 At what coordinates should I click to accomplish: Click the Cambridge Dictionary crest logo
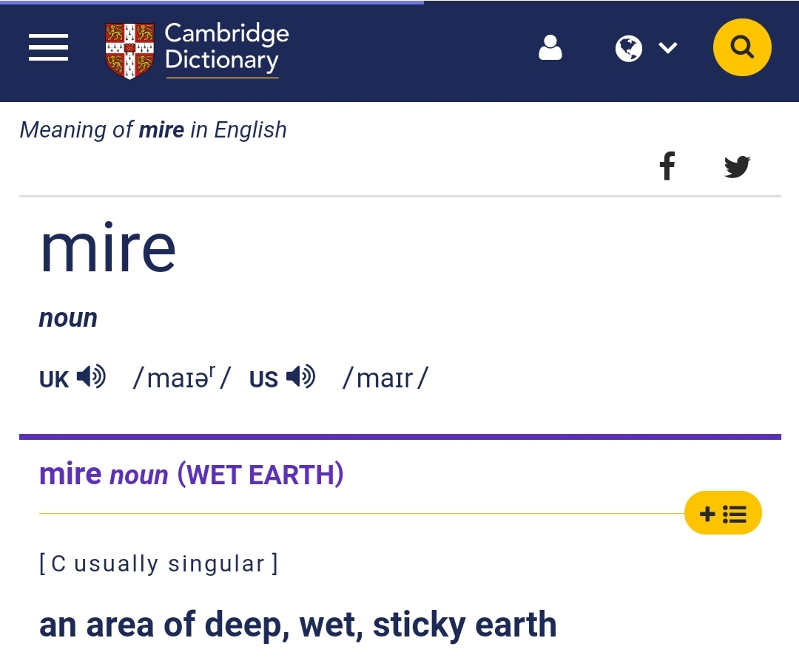click(129, 50)
